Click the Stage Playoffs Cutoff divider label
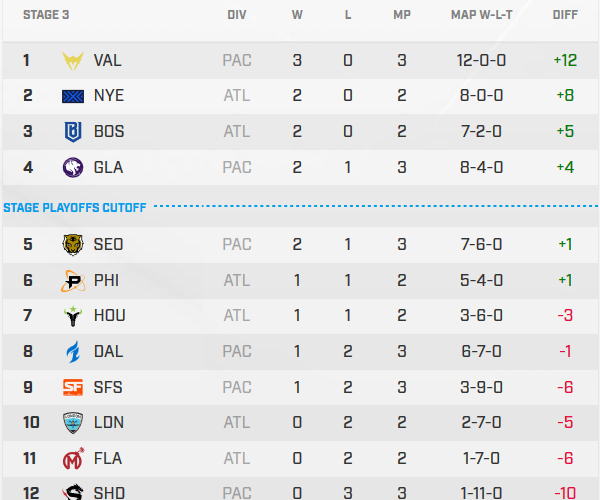The width and height of the screenshot is (600, 500). pyautogui.click(x=75, y=208)
